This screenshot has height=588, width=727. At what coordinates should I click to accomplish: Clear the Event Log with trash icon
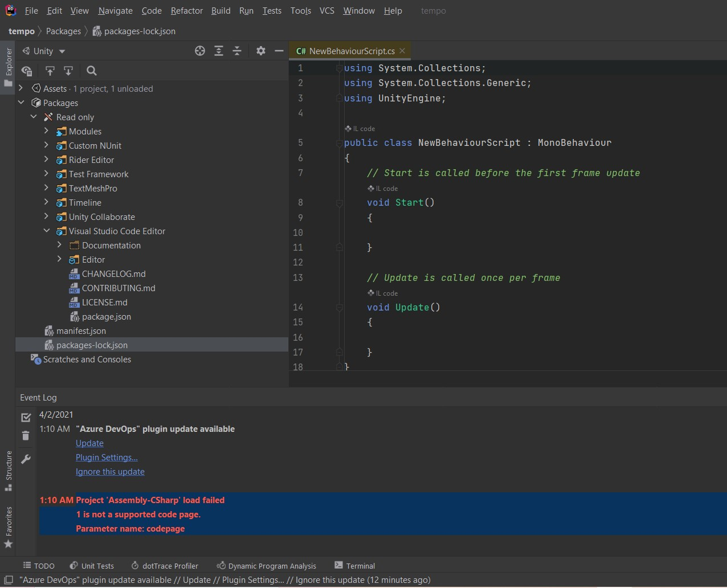pyautogui.click(x=26, y=436)
